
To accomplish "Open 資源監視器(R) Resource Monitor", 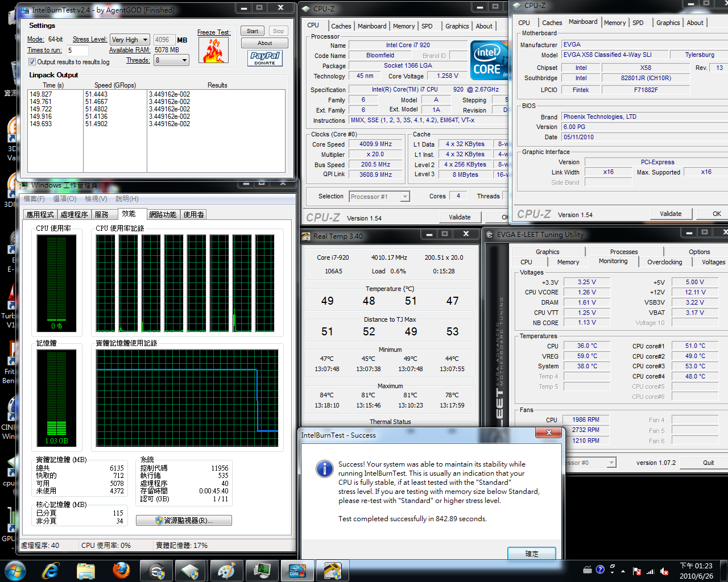I will (x=184, y=521).
